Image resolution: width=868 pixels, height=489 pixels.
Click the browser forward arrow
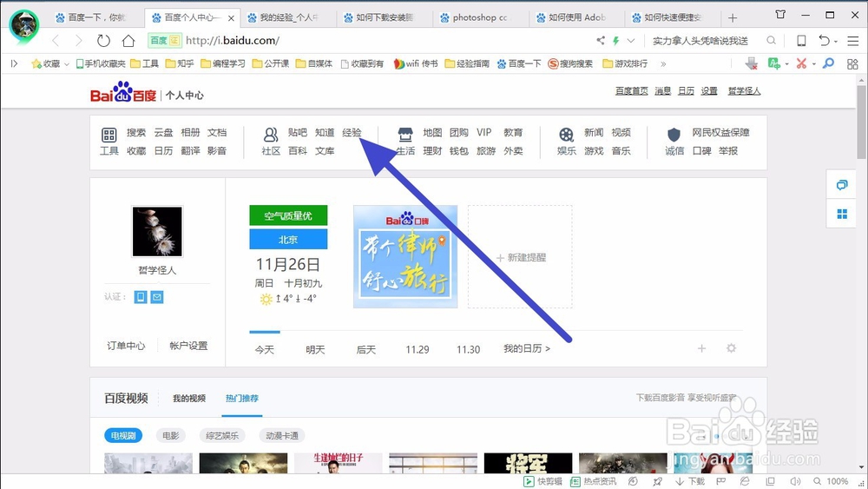coord(79,41)
